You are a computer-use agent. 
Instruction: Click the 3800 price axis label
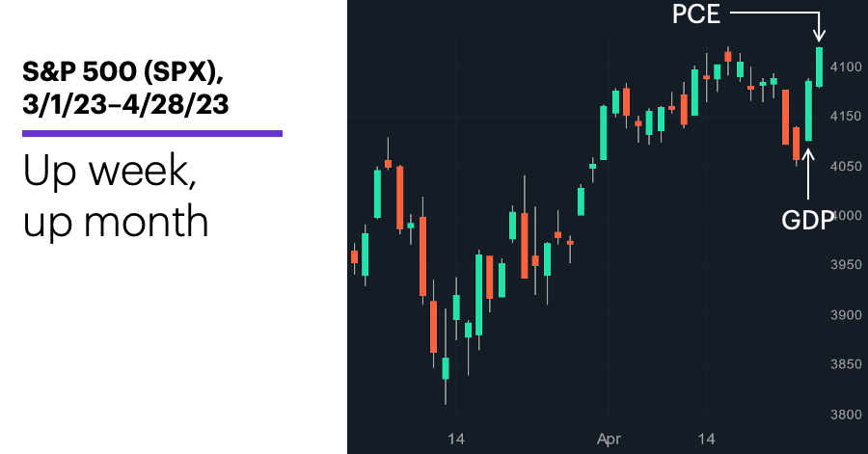(x=847, y=414)
